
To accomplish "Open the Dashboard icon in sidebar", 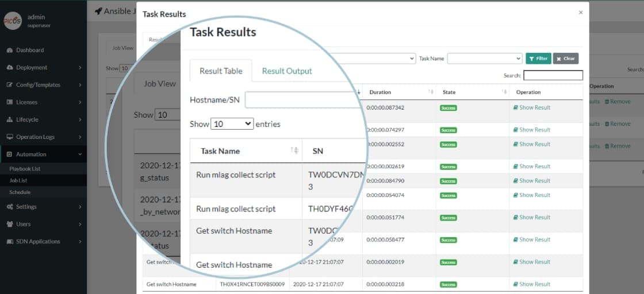I will click(x=10, y=50).
